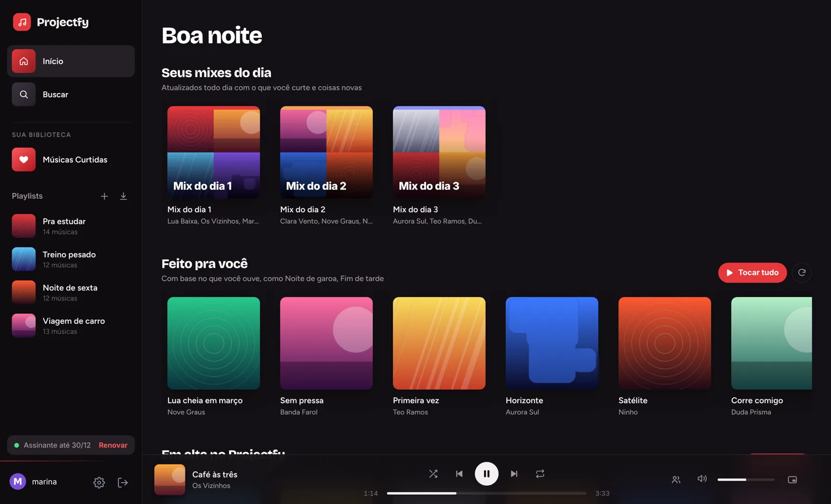Screen dimensions: 831x504
Task: Open Viagem de carro playlist
Action: (71, 325)
